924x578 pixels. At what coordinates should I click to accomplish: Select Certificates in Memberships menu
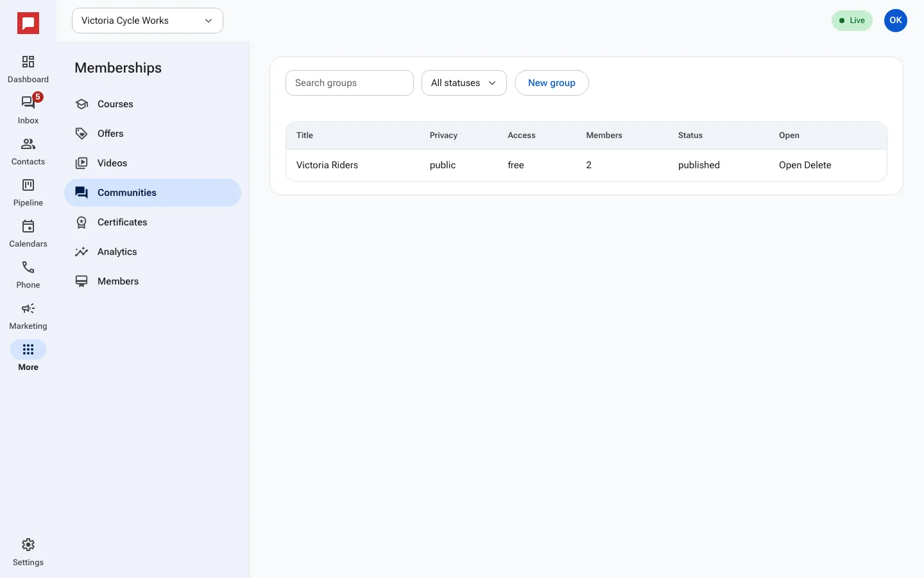click(x=153, y=222)
